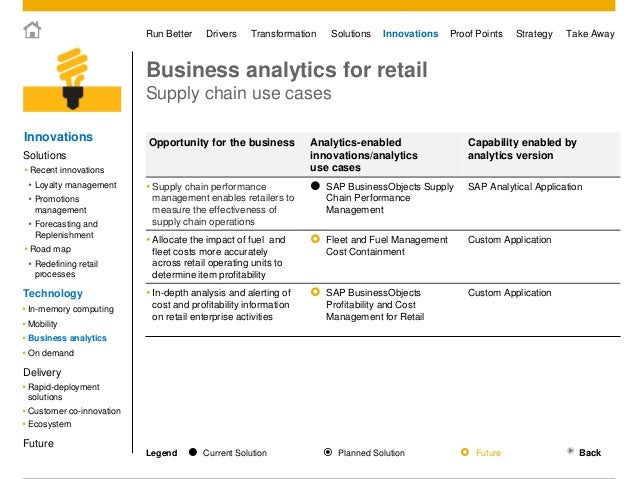Viewport: 638px width, 479px height.
Task: Click the Future legend ring icon
Action: coord(465,452)
